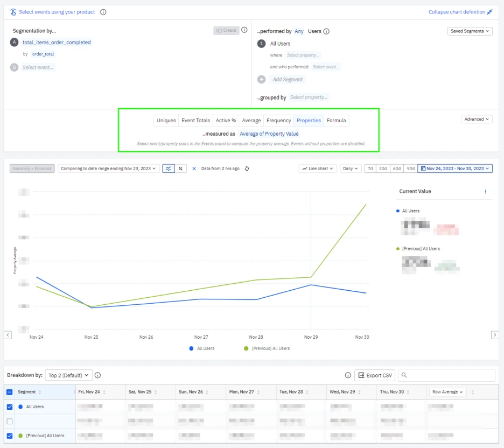Open the Advanced dropdown

click(477, 119)
